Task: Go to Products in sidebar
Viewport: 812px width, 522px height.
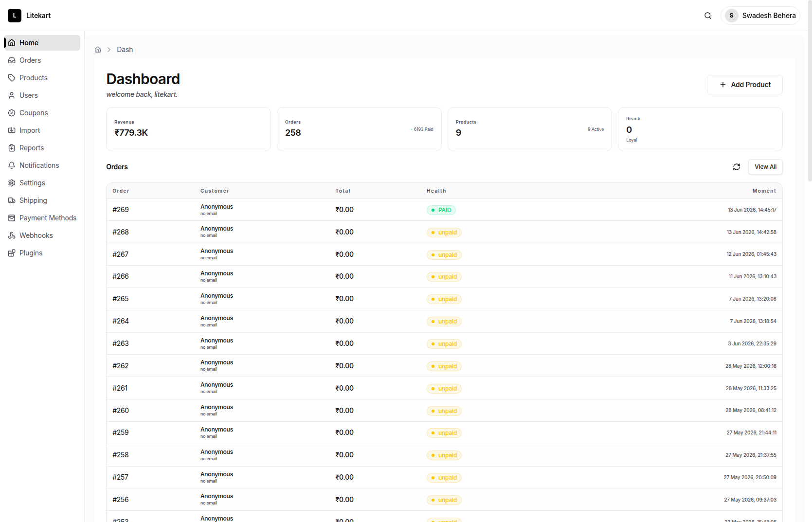Action: click(42, 78)
